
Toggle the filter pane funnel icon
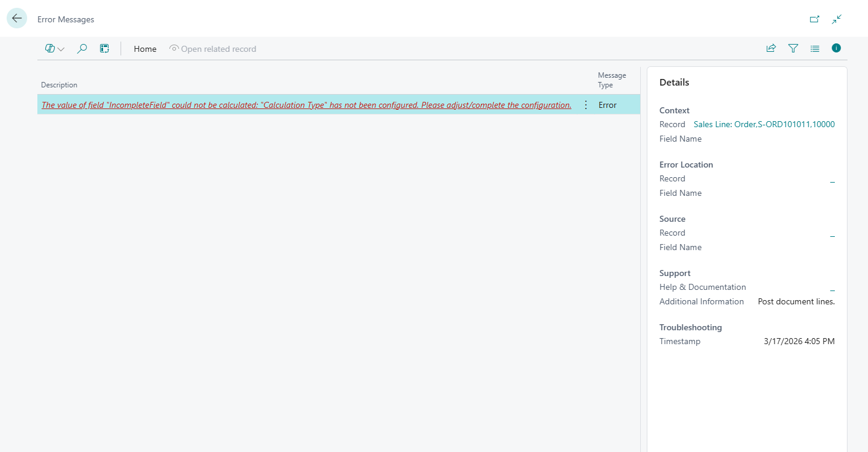(x=793, y=48)
